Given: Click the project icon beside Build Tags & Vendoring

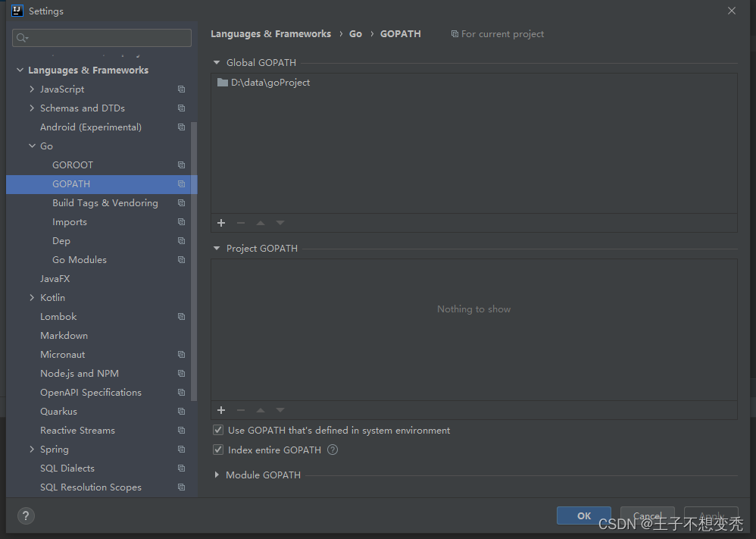Looking at the screenshot, I should click(181, 202).
